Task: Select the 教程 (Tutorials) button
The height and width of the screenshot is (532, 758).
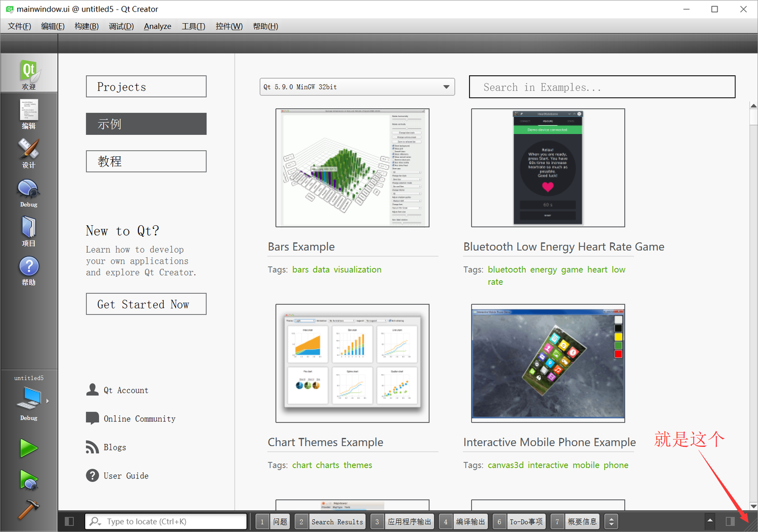Action: pos(146,161)
